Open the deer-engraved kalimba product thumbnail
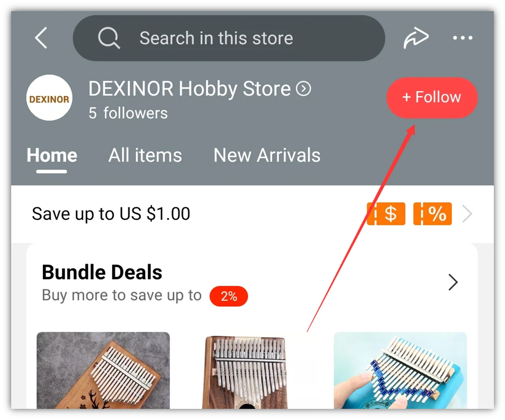Image resolution: width=505 pixels, height=420 pixels. tap(103, 371)
